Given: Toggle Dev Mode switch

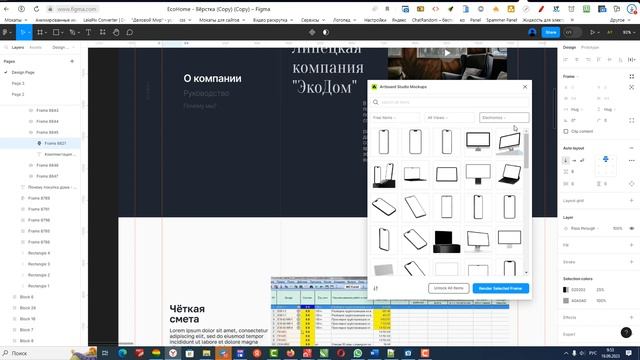Looking at the screenshot, I should (572, 32).
